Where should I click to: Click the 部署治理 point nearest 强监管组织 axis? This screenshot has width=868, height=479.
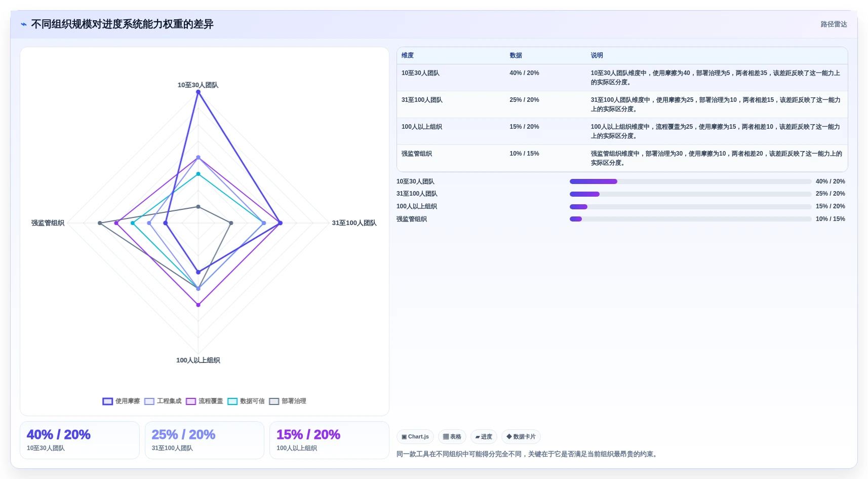(100, 223)
